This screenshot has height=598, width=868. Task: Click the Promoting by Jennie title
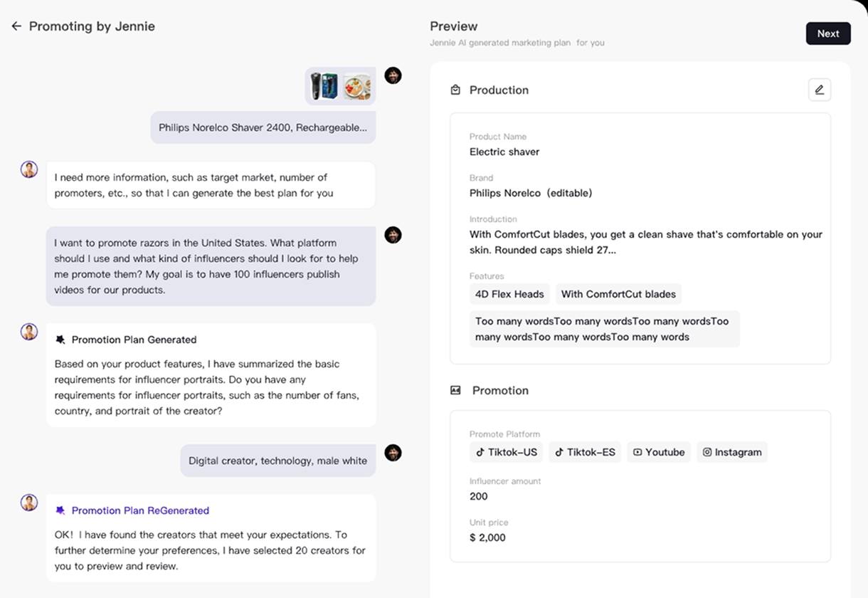(x=92, y=26)
